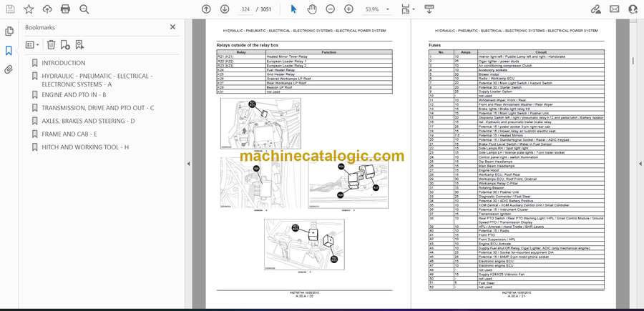
Task: Expand the right tools pane arrow
Action: [x=640, y=164]
